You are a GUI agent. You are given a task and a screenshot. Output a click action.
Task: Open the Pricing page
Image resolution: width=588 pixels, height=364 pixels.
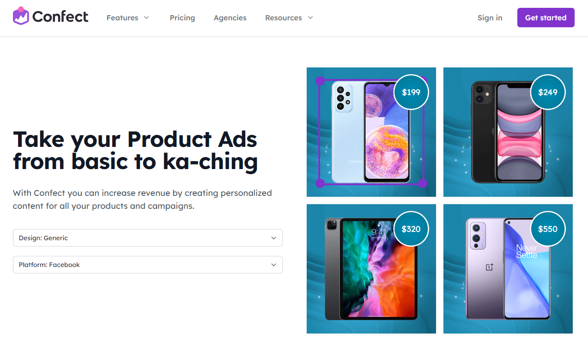[182, 18]
